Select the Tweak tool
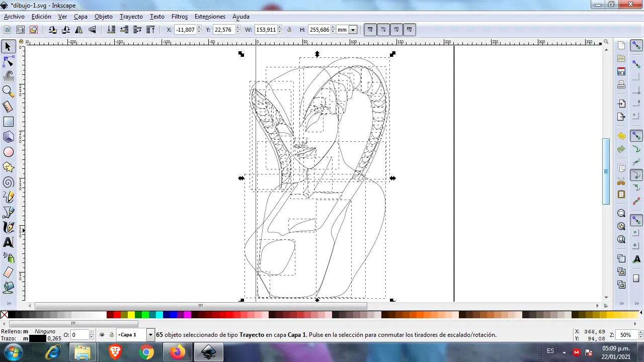The height and width of the screenshot is (362, 644). (8, 77)
